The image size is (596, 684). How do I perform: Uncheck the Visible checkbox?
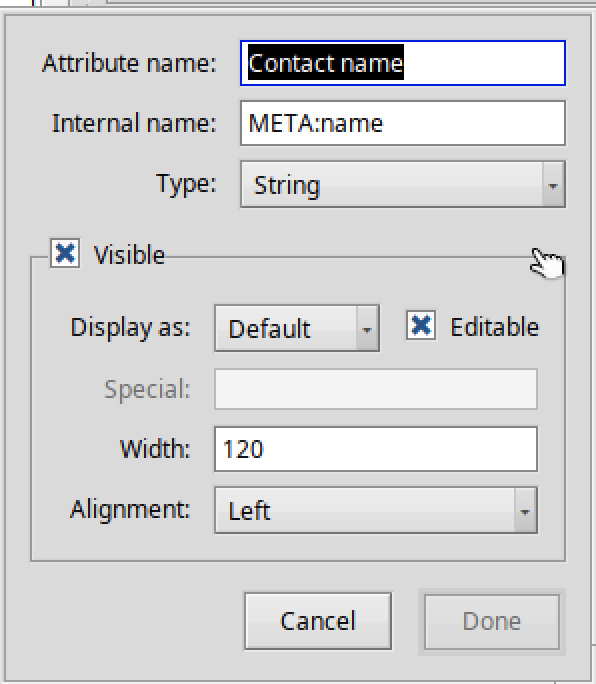(x=65, y=253)
